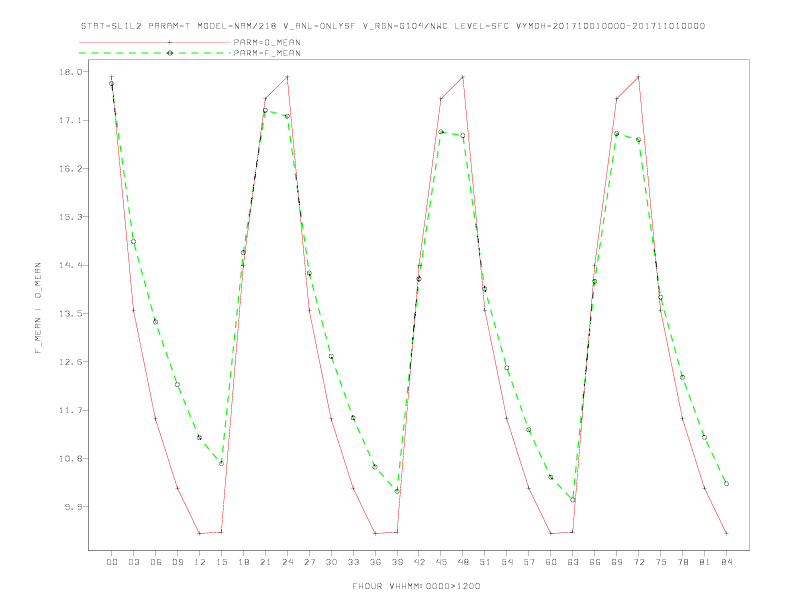Click the 66 forecast hour tick label
Image resolution: width=792 pixels, height=612 pixels.
coord(595,562)
